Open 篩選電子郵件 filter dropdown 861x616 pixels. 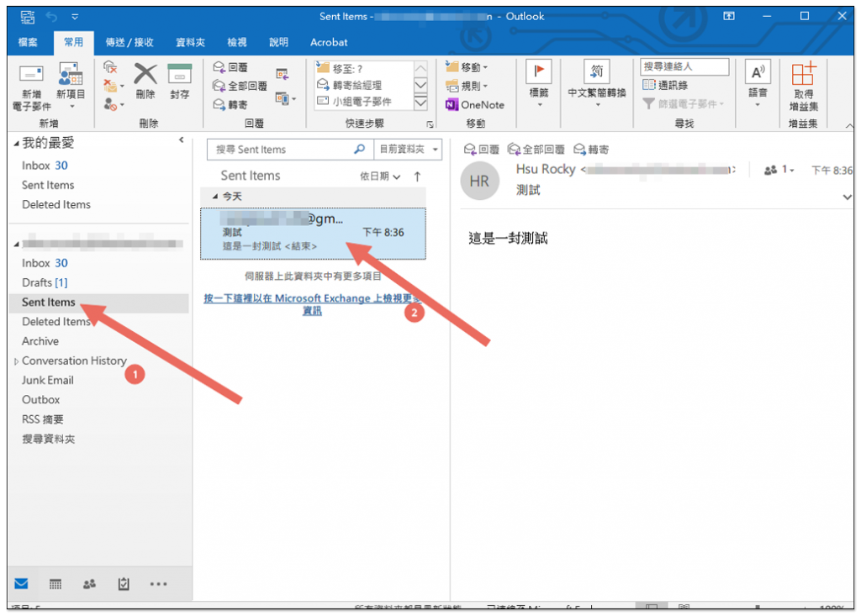coord(684,103)
